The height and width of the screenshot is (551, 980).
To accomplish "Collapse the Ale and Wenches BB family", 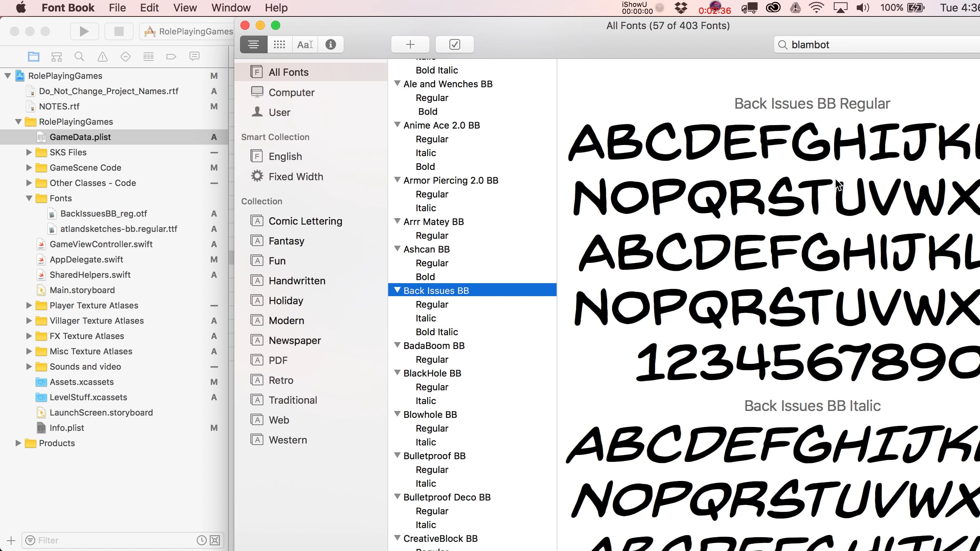I will [397, 83].
